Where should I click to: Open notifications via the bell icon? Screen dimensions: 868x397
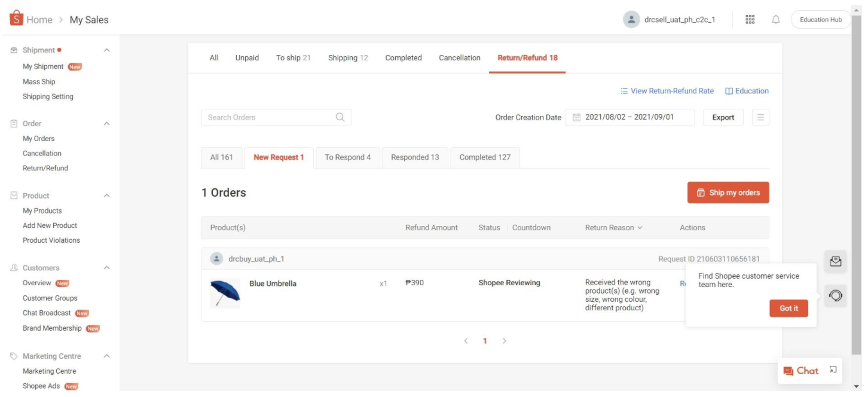(x=776, y=19)
